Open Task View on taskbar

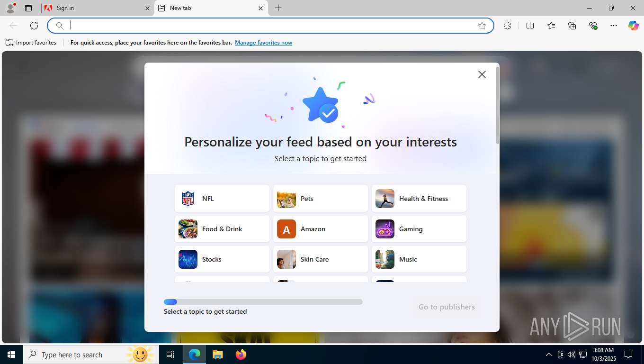point(170,355)
